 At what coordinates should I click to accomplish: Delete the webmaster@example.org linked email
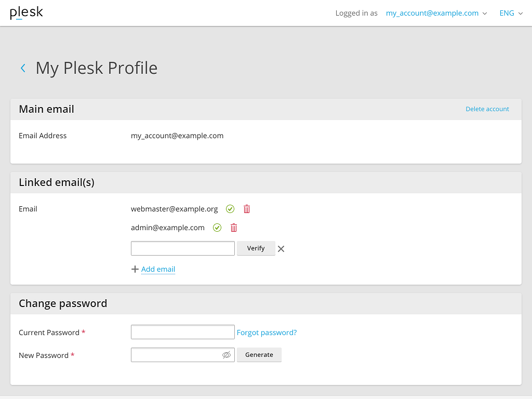pos(247,209)
